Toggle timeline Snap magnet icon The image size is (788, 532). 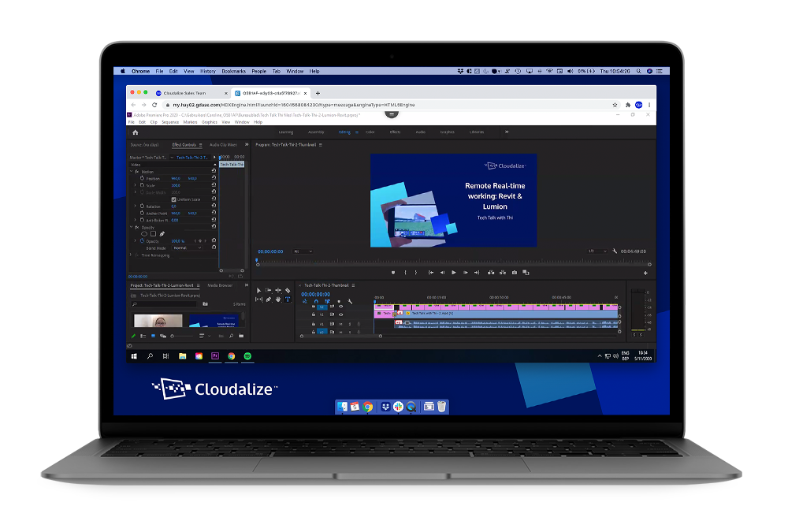pos(316,302)
